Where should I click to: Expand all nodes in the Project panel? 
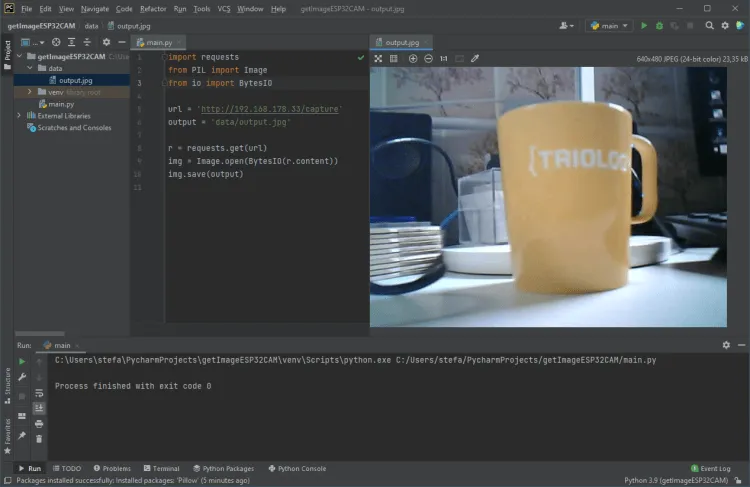coord(71,42)
